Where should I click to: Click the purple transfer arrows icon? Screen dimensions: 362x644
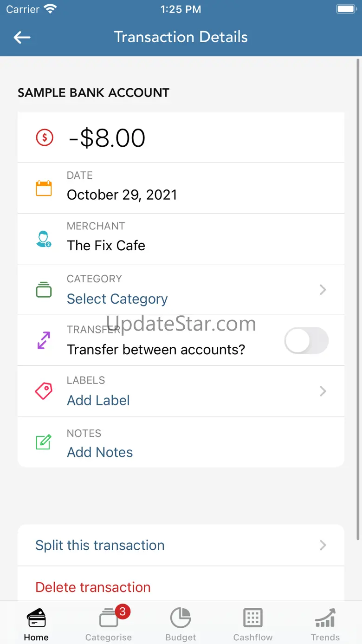click(44, 340)
